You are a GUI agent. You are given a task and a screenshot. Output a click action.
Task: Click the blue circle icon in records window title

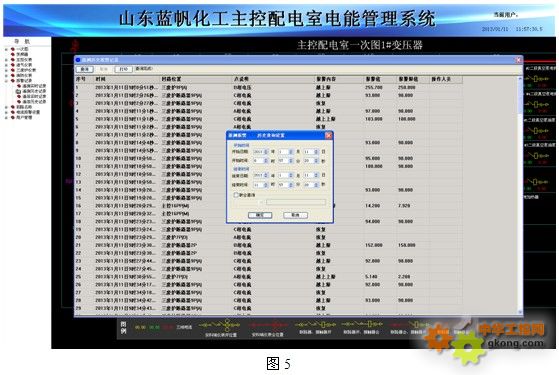pos(78,60)
